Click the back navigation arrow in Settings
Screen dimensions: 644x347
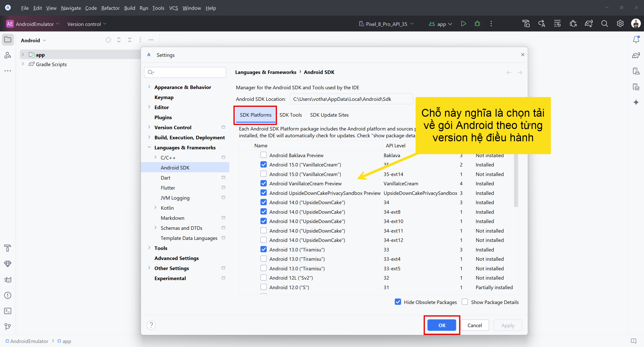click(509, 73)
